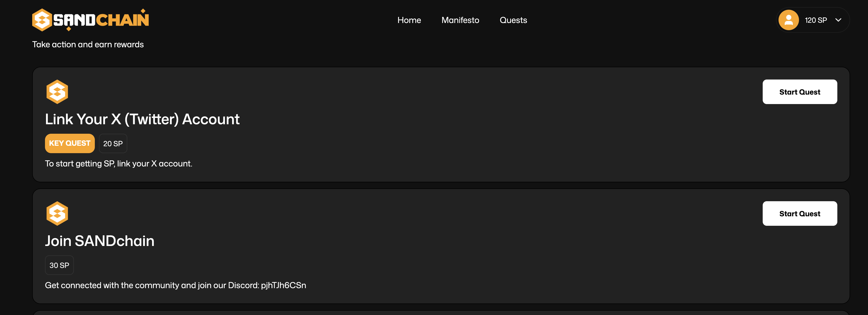868x315 pixels.
Task: Click the KEY QUEST badge
Action: click(x=70, y=143)
